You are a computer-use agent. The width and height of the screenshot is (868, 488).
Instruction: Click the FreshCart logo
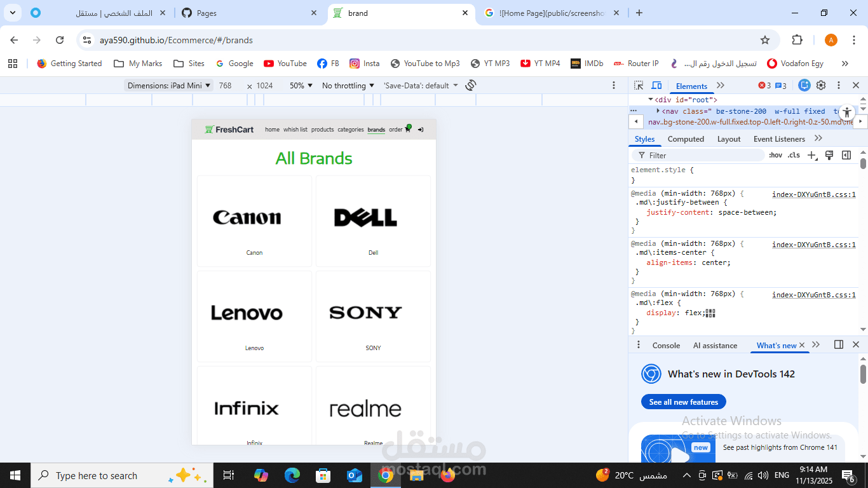[x=229, y=130]
